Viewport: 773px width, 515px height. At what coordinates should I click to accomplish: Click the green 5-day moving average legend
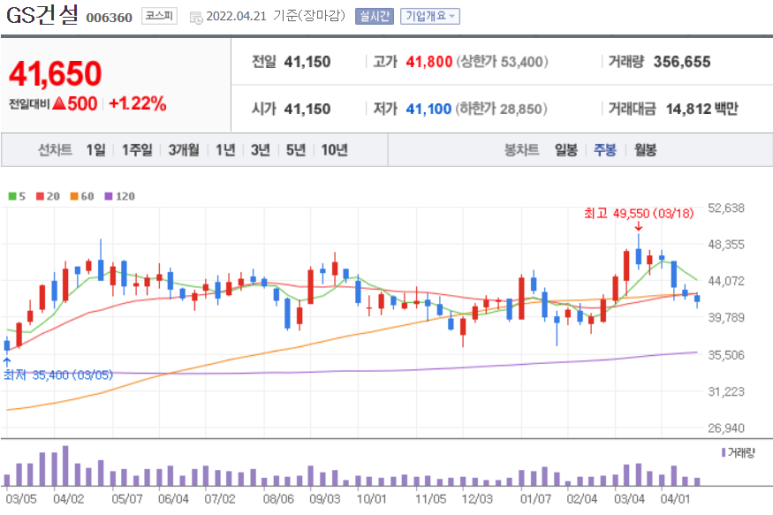(16, 196)
